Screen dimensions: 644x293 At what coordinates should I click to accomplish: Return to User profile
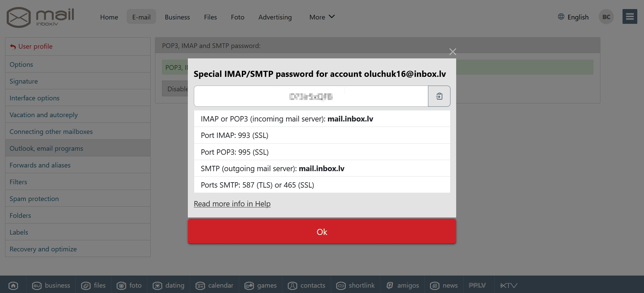[x=78, y=46]
